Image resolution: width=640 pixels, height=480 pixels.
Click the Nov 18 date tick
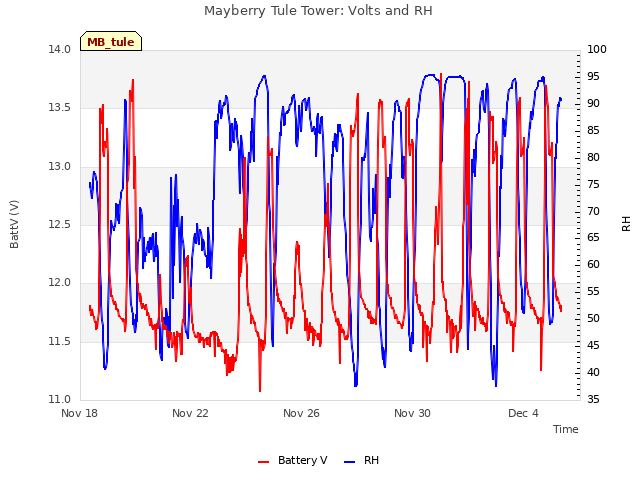[80, 413]
